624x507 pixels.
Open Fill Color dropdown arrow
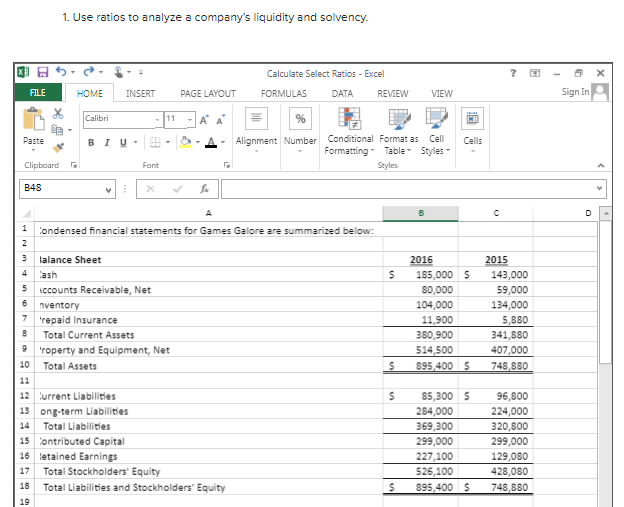(x=198, y=142)
